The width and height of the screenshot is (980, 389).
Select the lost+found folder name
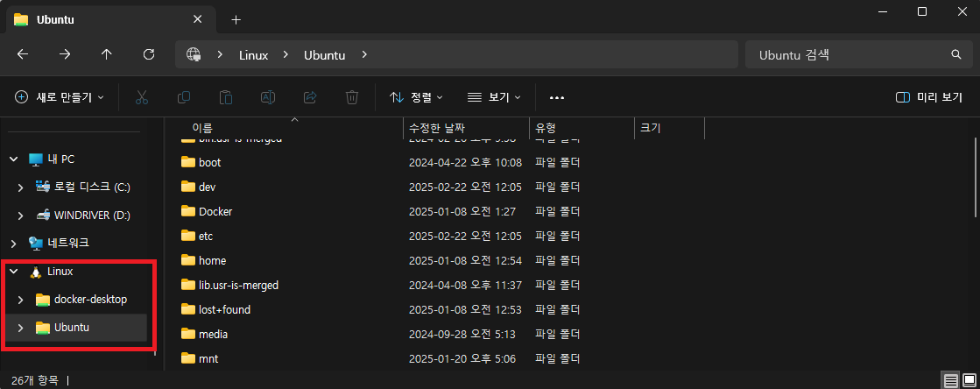224,309
